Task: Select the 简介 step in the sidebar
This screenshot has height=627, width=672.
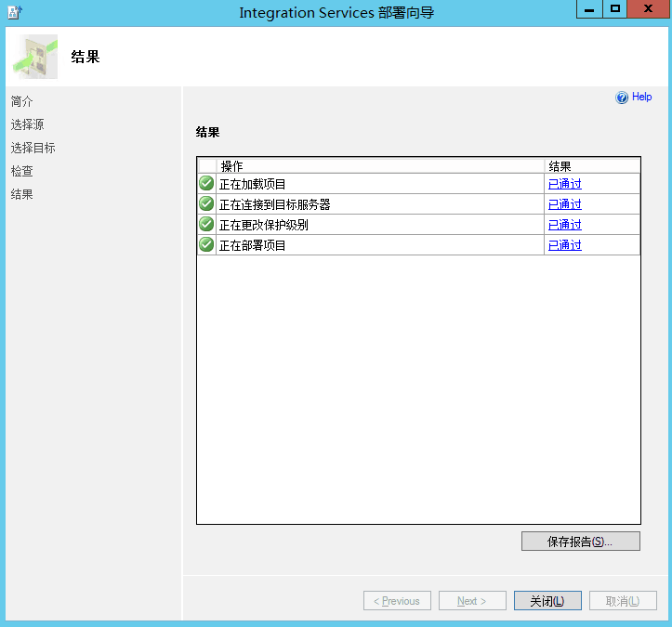Action: point(22,101)
